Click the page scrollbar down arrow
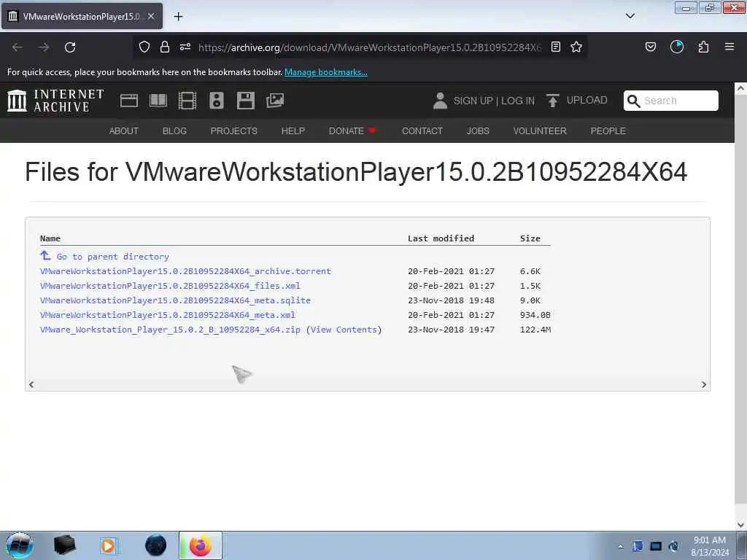Image resolution: width=747 pixels, height=560 pixels. pyautogui.click(x=740, y=525)
